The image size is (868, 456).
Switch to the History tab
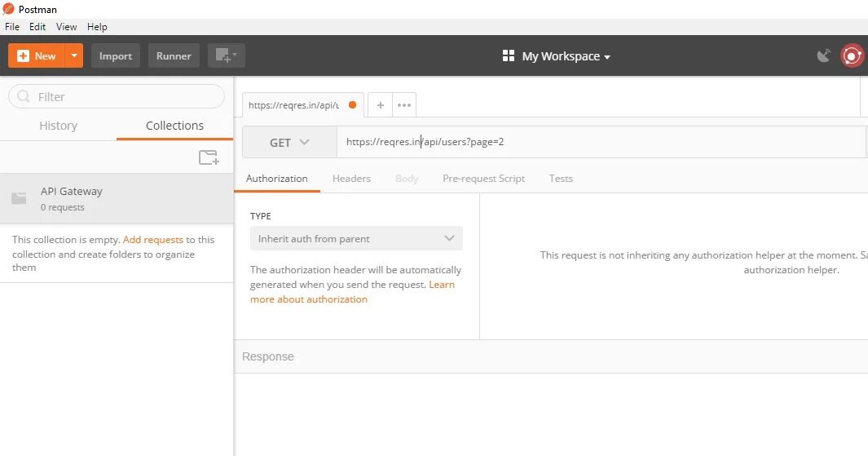(58, 126)
